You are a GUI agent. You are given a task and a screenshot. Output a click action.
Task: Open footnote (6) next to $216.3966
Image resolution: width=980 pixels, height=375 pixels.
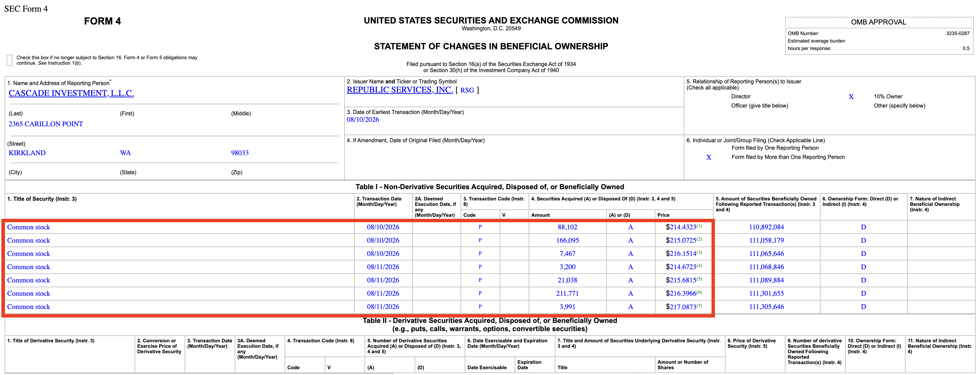(699, 292)
